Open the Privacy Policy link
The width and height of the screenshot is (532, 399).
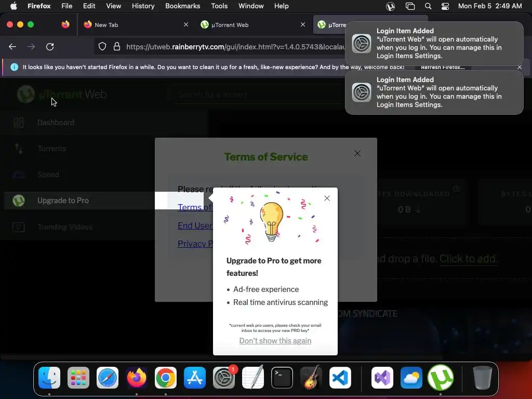195,244
